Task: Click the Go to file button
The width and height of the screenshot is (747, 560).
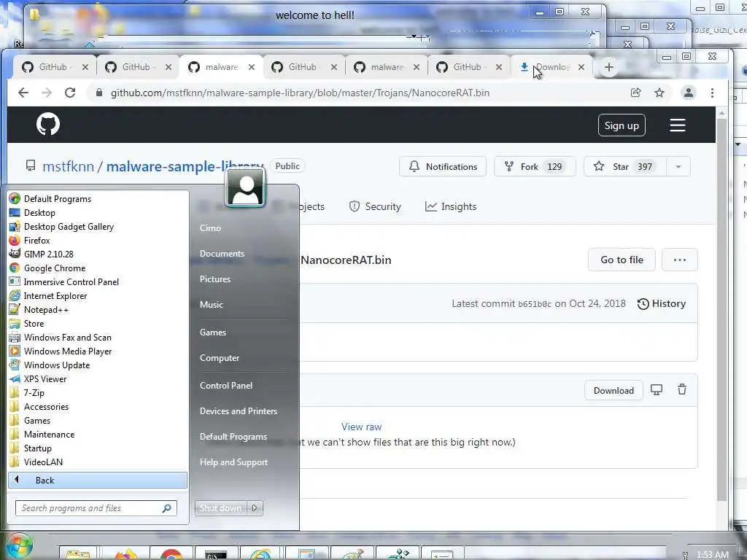Action: pos(622,260)
